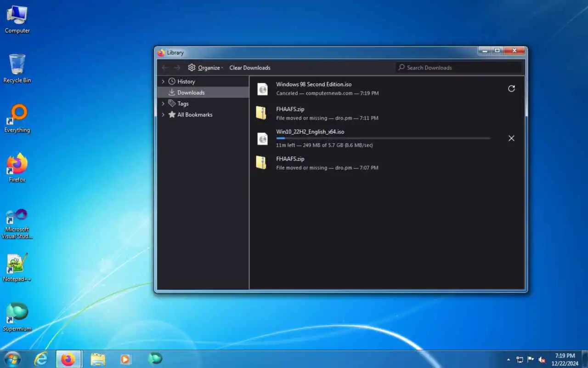
Task: Open Windows Media Player from the taskbar
Action: [x=126, y=359]
